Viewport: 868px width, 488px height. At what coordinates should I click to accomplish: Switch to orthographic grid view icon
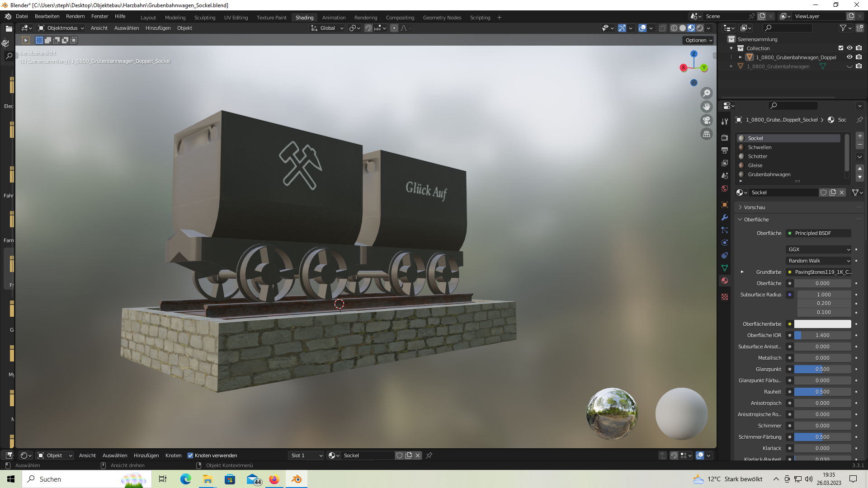pos(706,134)
